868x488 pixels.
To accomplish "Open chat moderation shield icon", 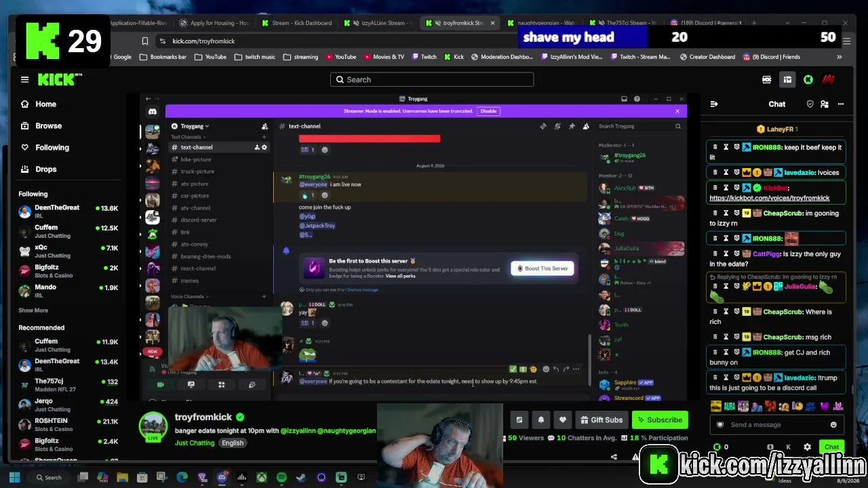I will click(810, 104).
